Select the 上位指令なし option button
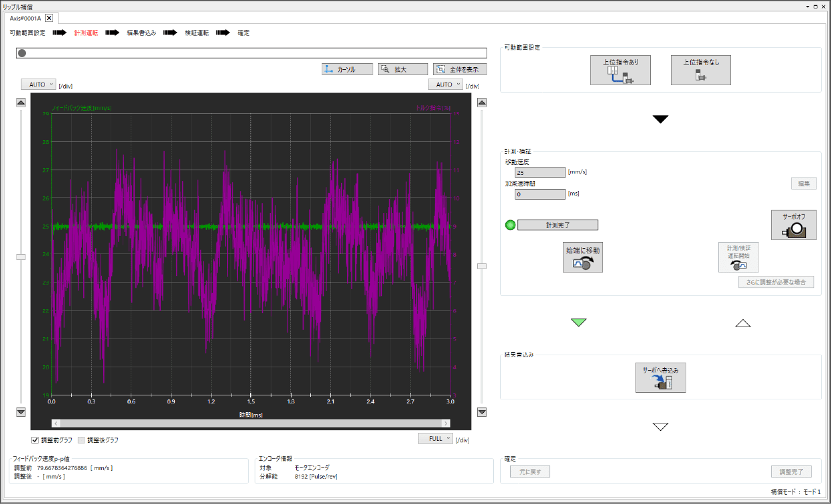Image resolution: width=831 pixels, height=504 pixels. [700, 70]
